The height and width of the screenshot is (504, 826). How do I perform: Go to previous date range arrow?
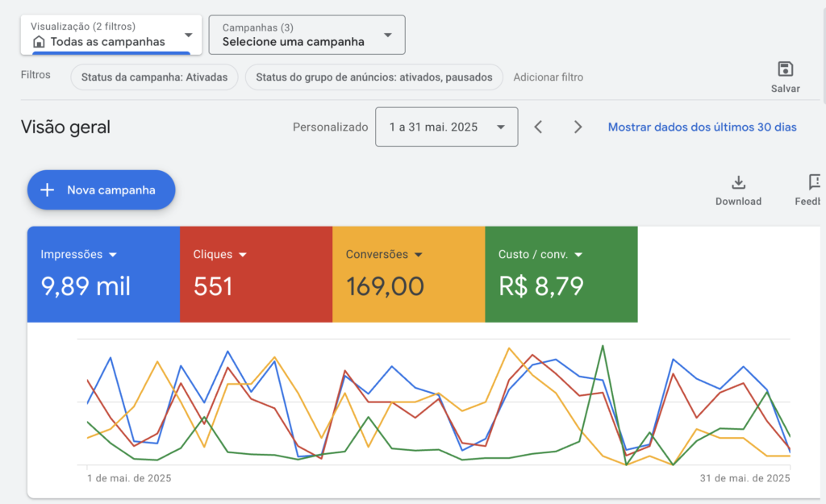click(538, 127)
